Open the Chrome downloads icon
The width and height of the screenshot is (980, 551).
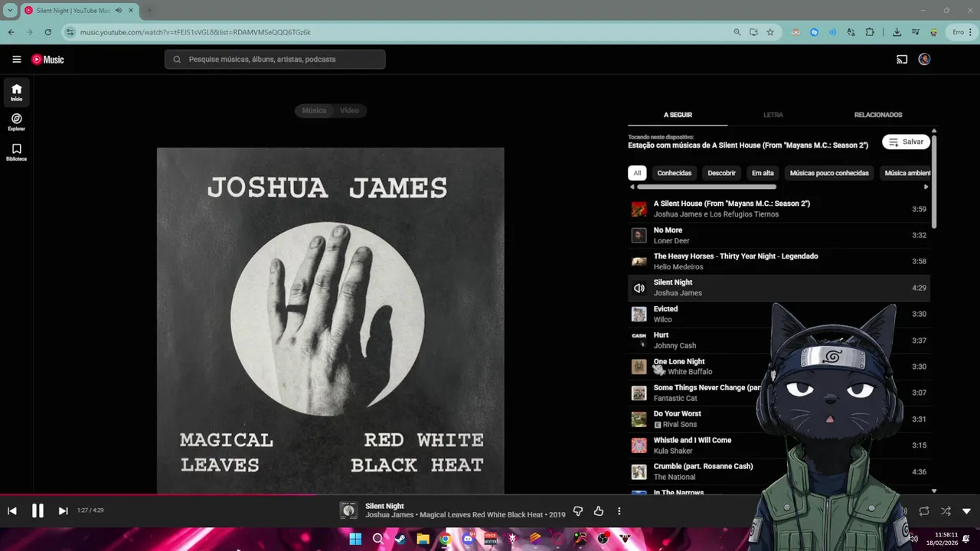tap(897, 32)
